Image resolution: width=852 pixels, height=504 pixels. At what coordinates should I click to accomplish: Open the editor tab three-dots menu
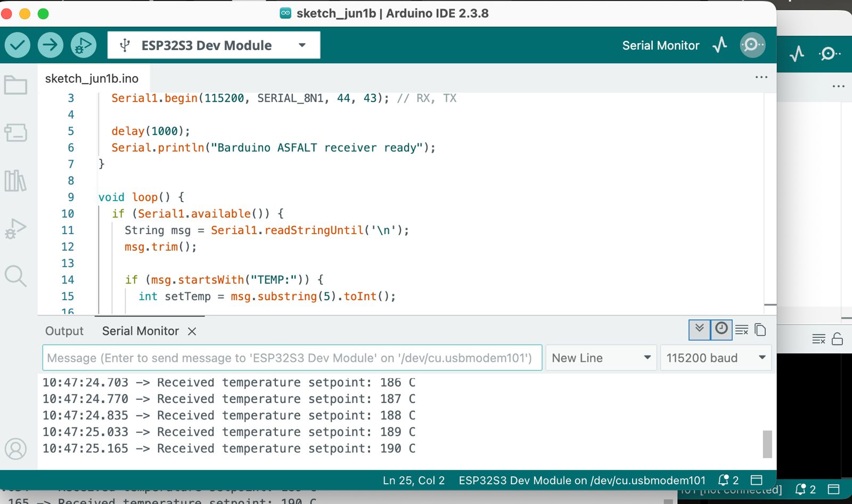pyautogui.click(x=761, y=78)
